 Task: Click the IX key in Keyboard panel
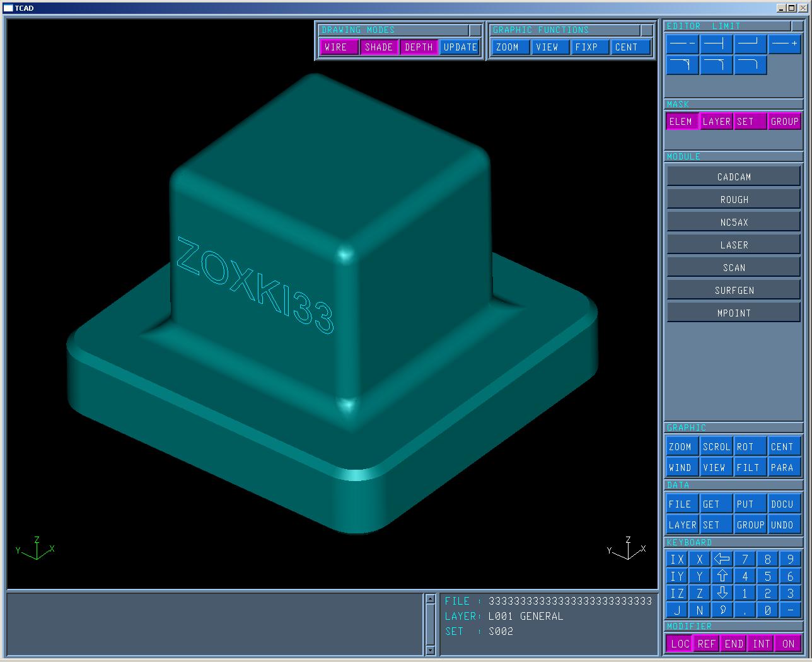coord(677,559)
